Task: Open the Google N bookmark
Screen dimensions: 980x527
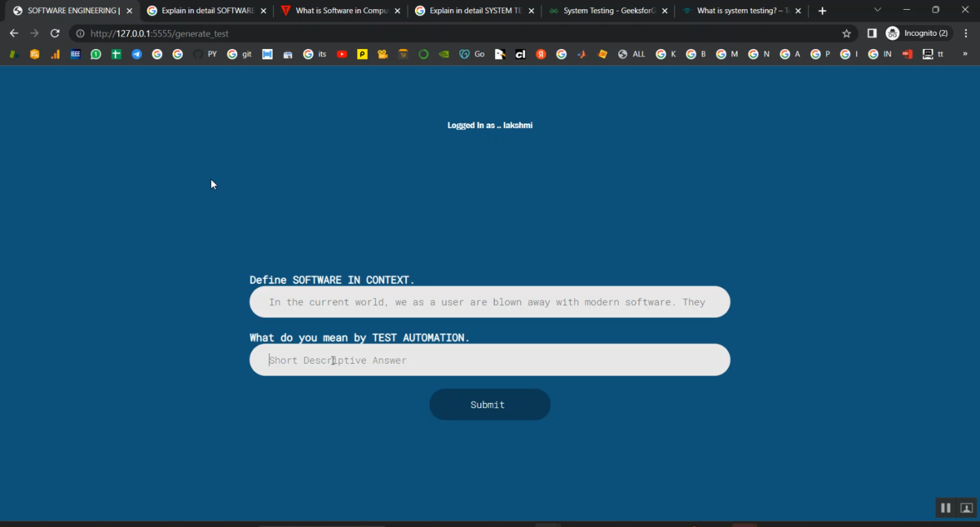Action: [x=759, y=54]
